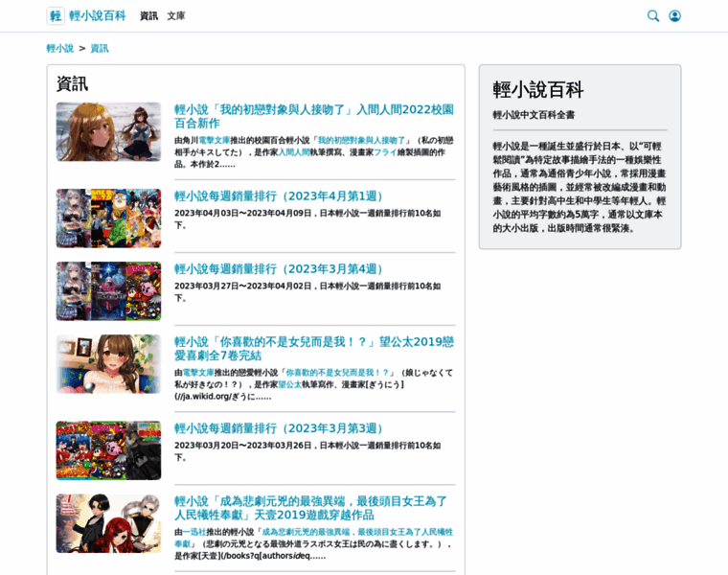Click the 輕小說百科 site name text

pos(97,16)
